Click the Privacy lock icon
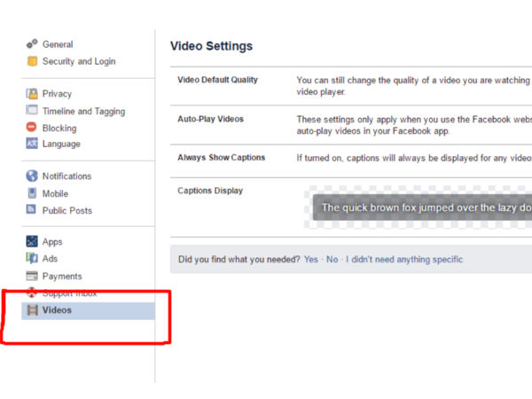Viewport: 532px width, 399px height. point(32,94)
